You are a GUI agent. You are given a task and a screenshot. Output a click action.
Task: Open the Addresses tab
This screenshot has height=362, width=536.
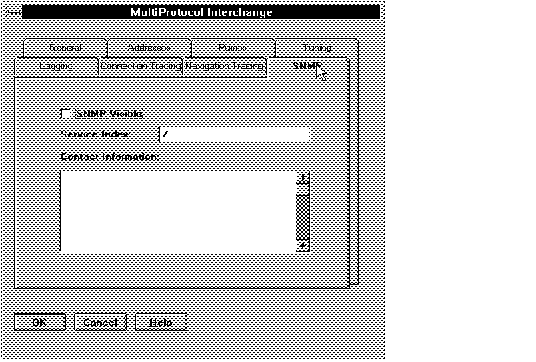click(149, 48)
